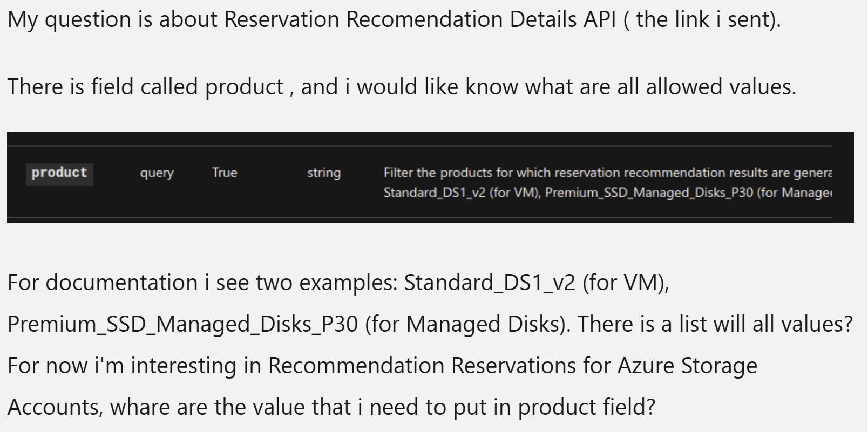The height and width of the screenshot is (432, 868).
Task: Click the "string" type cell
Action: tap(324, 173)
